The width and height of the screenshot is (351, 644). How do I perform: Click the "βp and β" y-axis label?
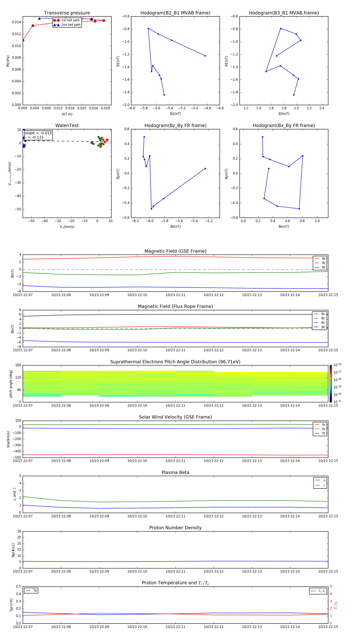14,494
